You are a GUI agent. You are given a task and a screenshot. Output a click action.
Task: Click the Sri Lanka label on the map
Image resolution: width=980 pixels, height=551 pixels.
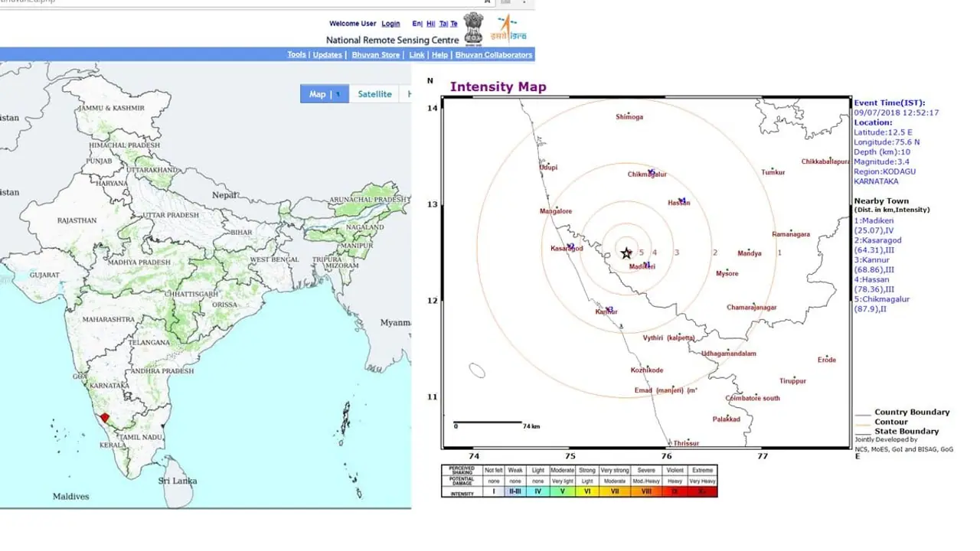(x=178, y=481)
